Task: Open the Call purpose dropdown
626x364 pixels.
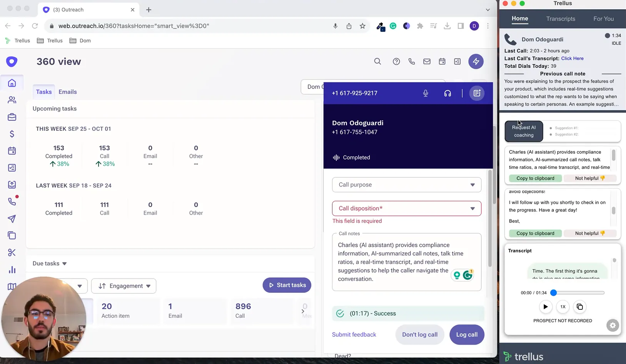Action: coord(407,185)
